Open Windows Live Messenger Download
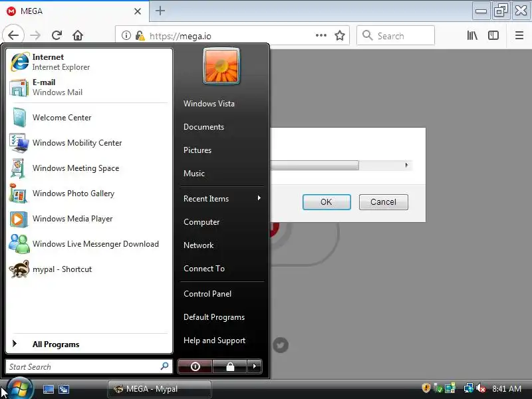The width and height of the screenshot is (532, 399). point(89,244)
